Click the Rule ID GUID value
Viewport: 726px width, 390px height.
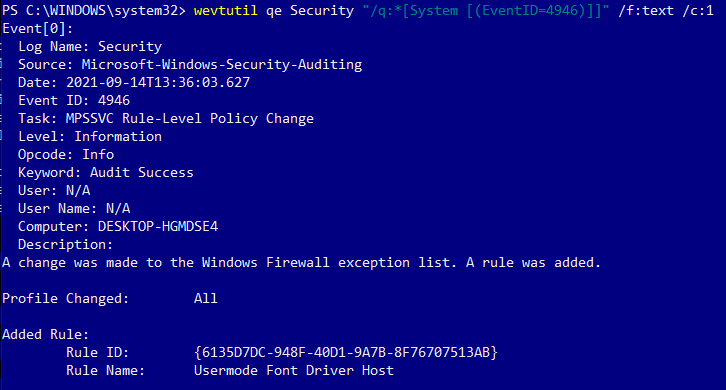[x=346, y=352]
